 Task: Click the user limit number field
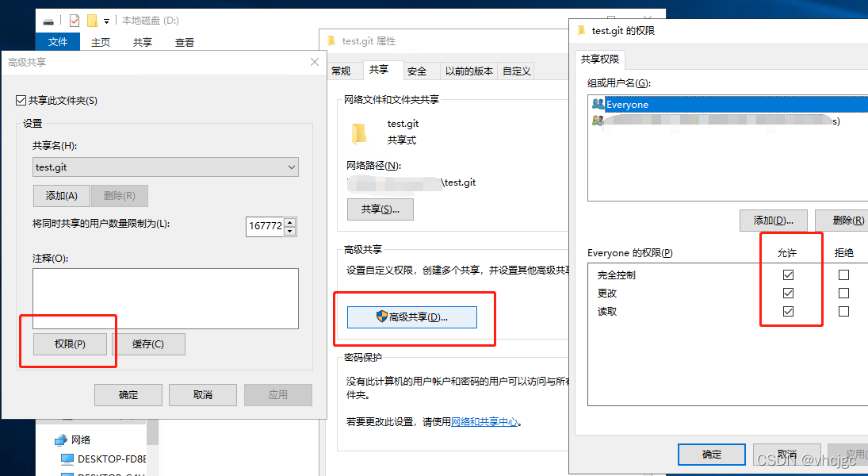pyautogui.click(x=266, y=226)
